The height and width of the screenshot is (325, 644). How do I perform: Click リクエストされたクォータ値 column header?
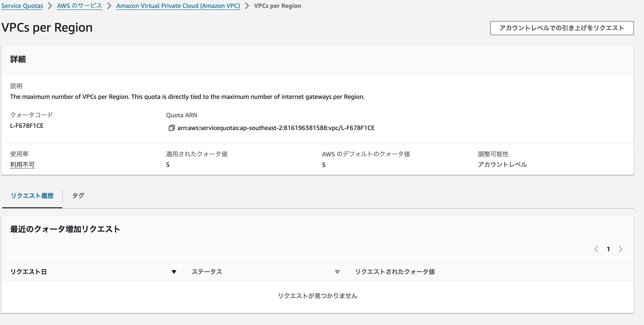click(x=395, y=272)
